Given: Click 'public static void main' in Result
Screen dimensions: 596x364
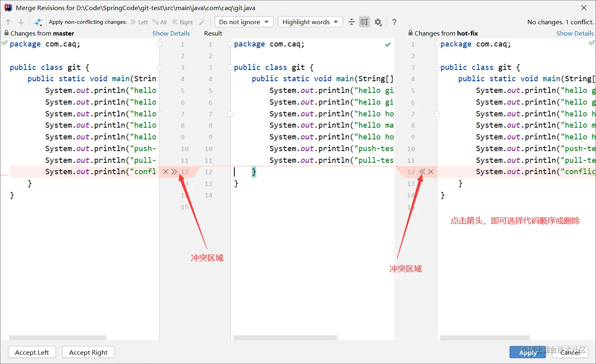Looking at the screenshot, I should pos(303,79).
